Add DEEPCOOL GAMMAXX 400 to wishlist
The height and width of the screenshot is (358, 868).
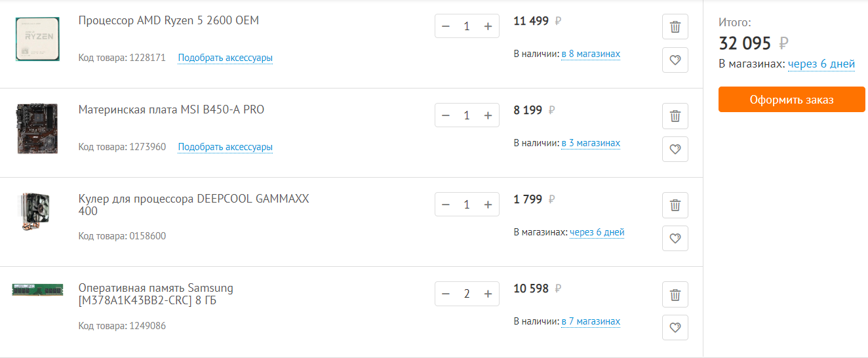(x=675, y=239)
